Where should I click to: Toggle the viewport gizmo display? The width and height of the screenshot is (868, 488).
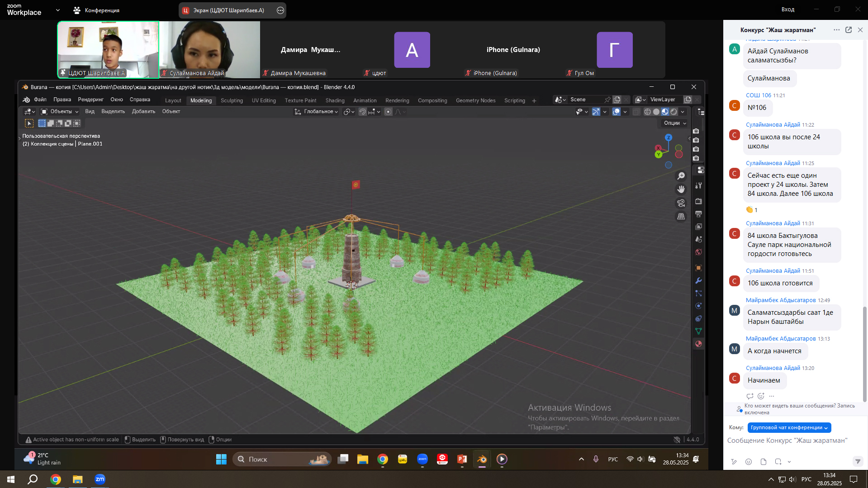596,112
